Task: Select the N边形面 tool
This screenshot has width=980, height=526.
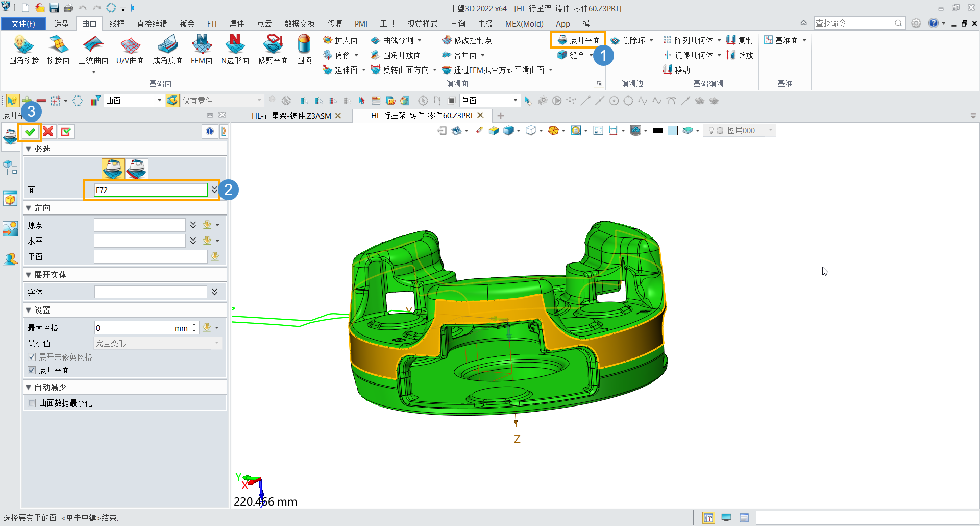Action: (x=235, y=50)
